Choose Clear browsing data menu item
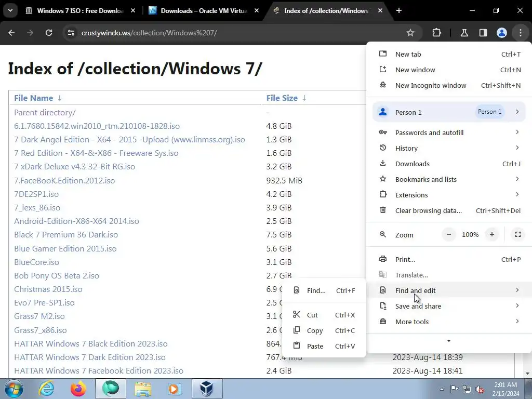 (449, 210)
